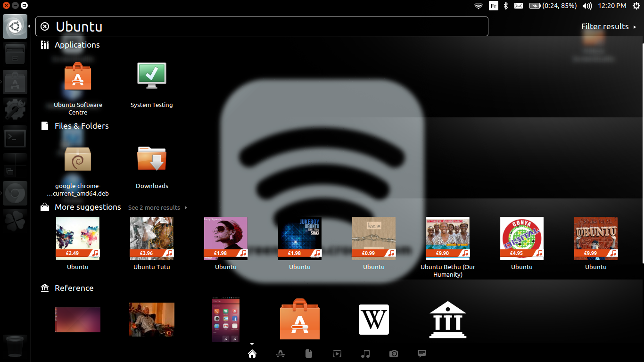Focus the Dash search field containing Ubuntu
Image resolution: width=644 pixels, height=362 pixels.
tap(262, 26)
